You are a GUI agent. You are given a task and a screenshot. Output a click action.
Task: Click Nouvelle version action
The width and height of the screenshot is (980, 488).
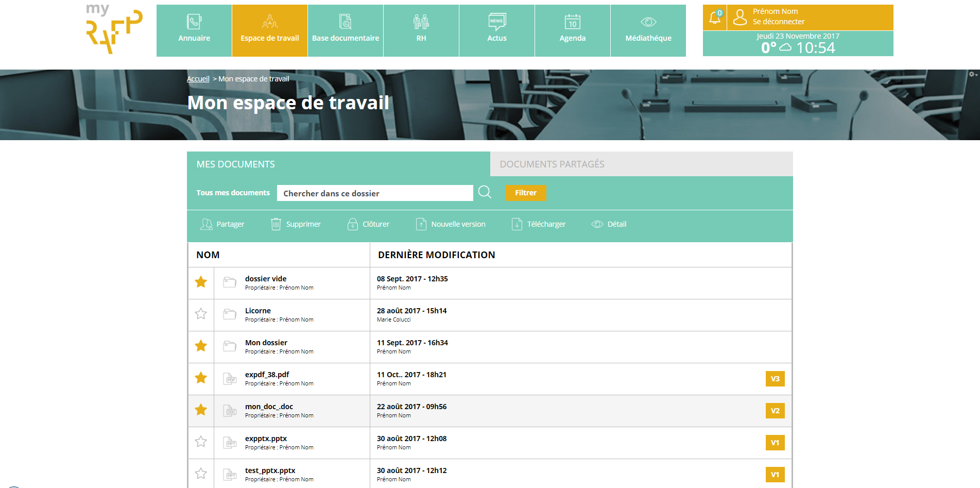(451, 224)
